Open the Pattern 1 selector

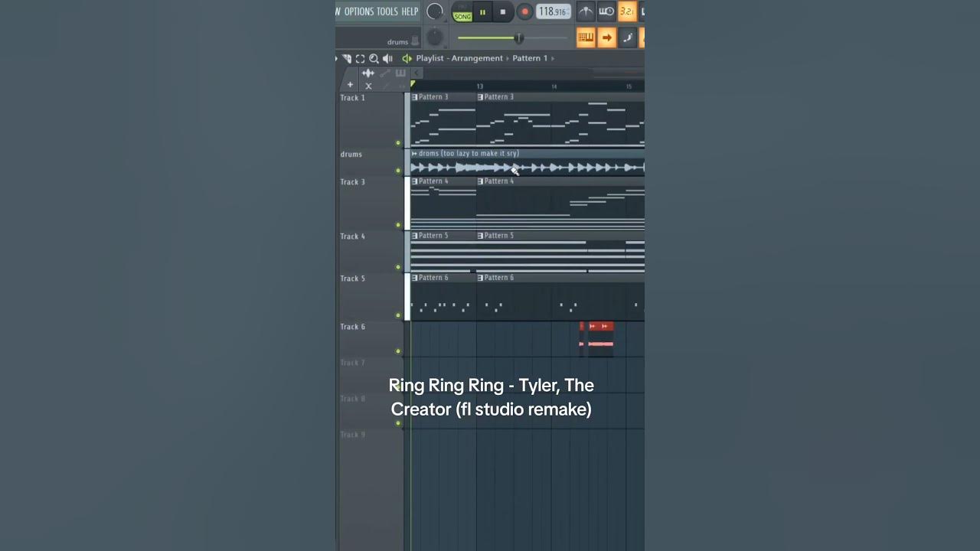pos(530,58)
